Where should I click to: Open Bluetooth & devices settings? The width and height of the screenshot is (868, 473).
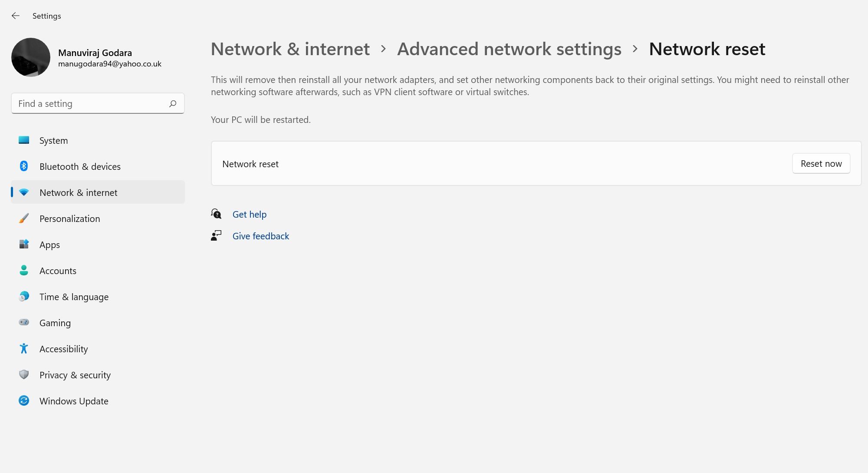click(x=80, y=166)
